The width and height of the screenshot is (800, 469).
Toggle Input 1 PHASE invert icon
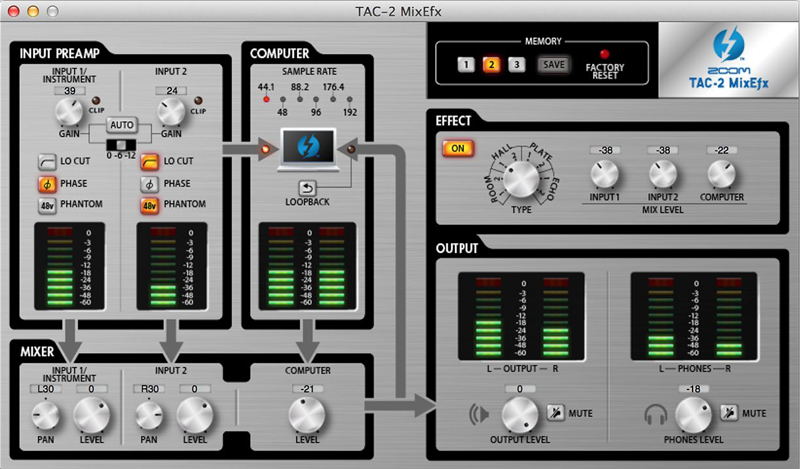click(46, 184)
